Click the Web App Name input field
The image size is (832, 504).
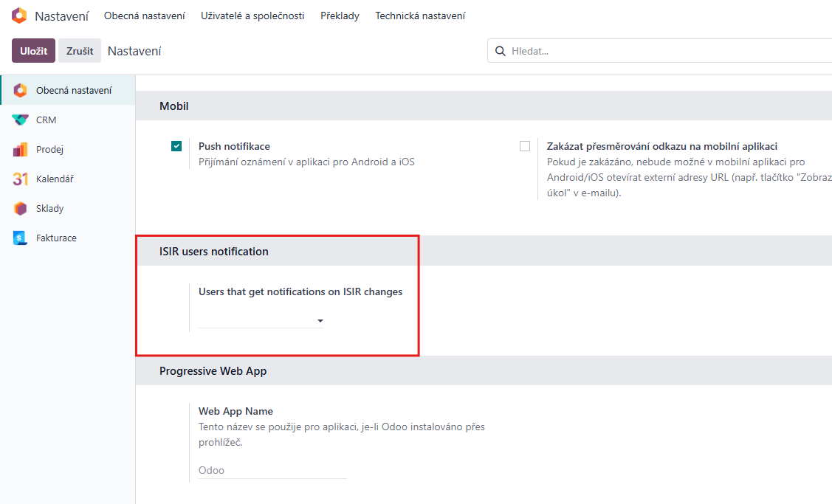272,470
